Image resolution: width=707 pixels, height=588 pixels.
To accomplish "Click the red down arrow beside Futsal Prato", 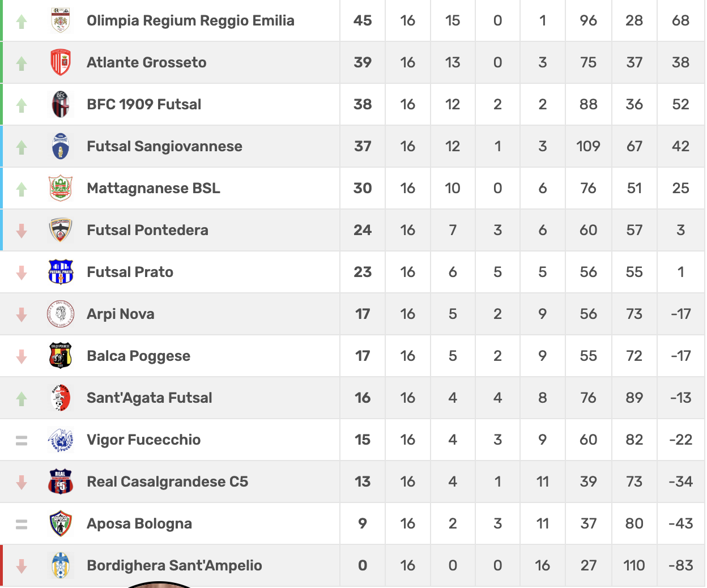I will [x=22, y=273].
